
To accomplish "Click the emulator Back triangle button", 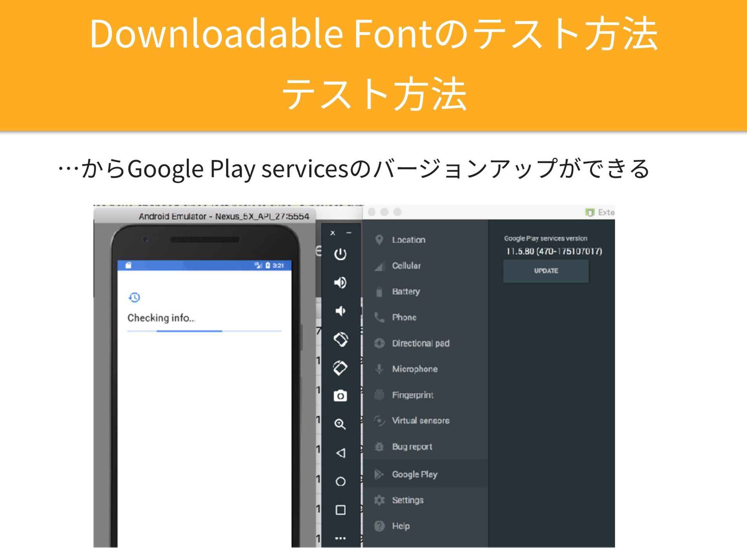I will tap(340, 453).
